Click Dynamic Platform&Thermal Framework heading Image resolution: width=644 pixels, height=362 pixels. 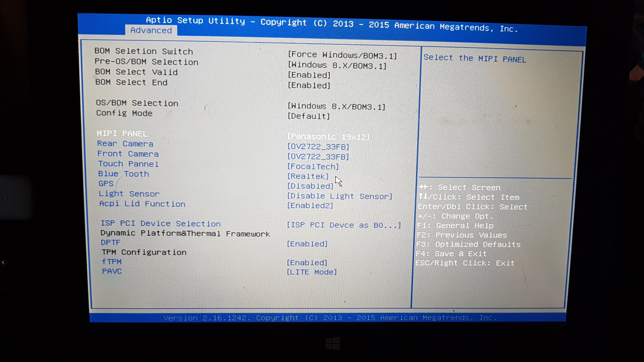point(185,233)
